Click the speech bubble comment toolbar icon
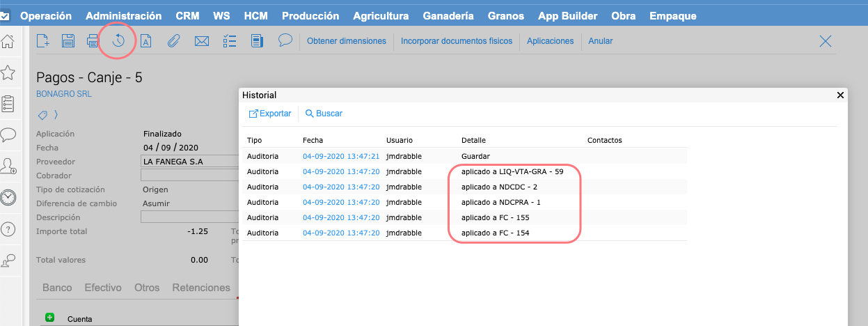This screenshot has height=326, width=868. pyautogui.click(x=285, y=40)
